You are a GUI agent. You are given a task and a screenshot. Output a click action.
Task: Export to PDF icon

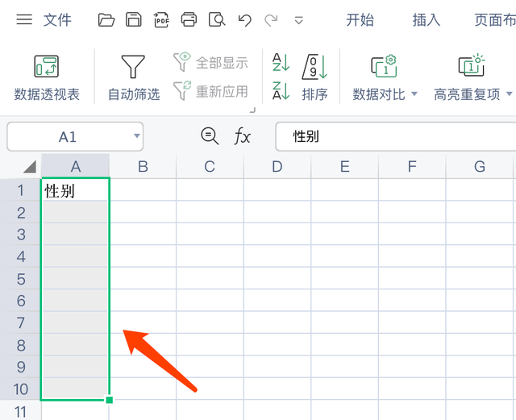(161, 20)
